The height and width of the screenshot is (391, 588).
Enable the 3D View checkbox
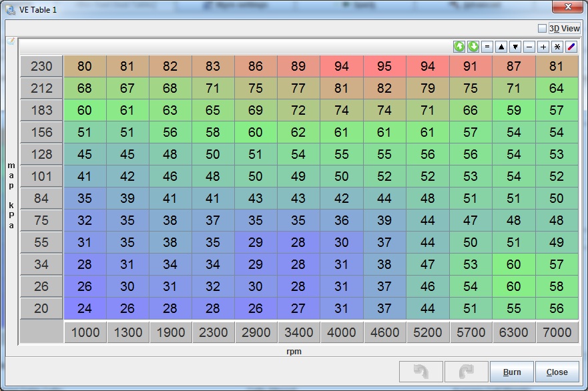(542, 29)
